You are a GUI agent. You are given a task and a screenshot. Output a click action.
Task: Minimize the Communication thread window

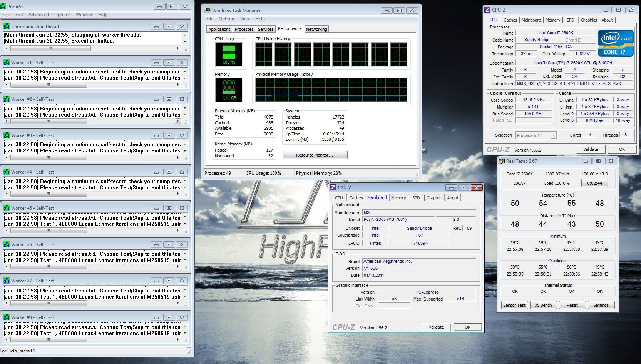(156, 26)
